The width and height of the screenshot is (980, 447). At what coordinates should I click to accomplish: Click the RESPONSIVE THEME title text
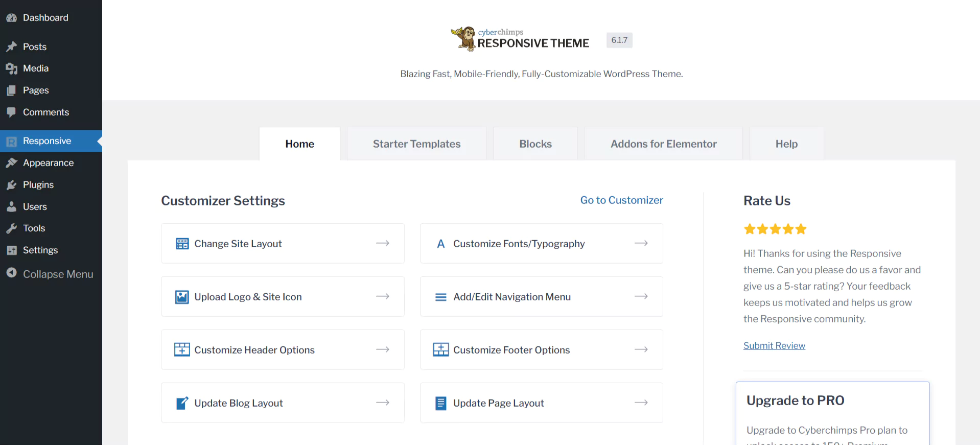[x=533, y=43]
